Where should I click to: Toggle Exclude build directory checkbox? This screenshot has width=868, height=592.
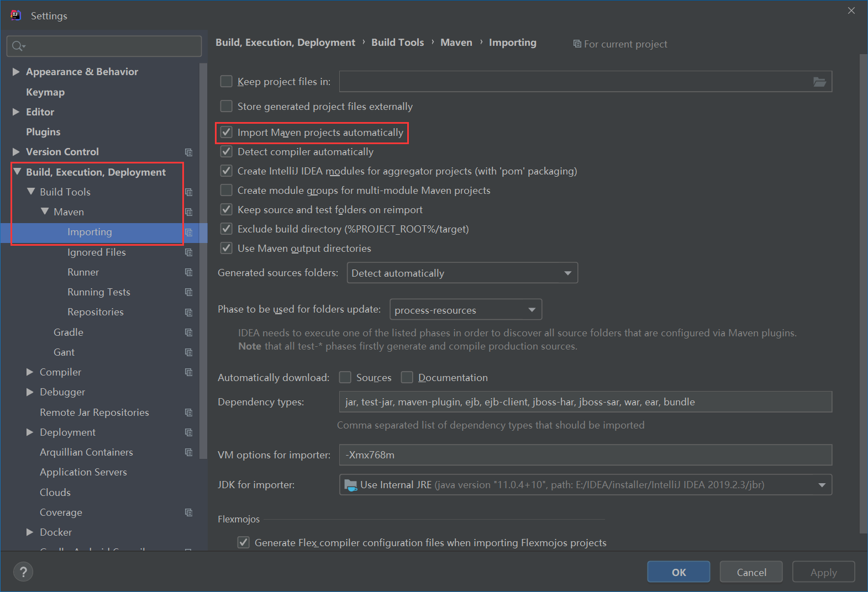pos(226,229)
